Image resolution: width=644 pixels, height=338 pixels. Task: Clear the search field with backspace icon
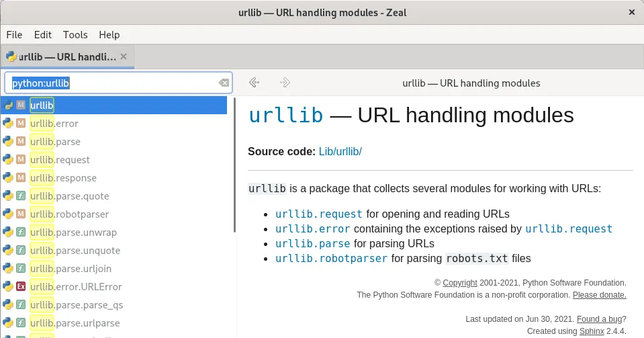click(x=224, y=83)
